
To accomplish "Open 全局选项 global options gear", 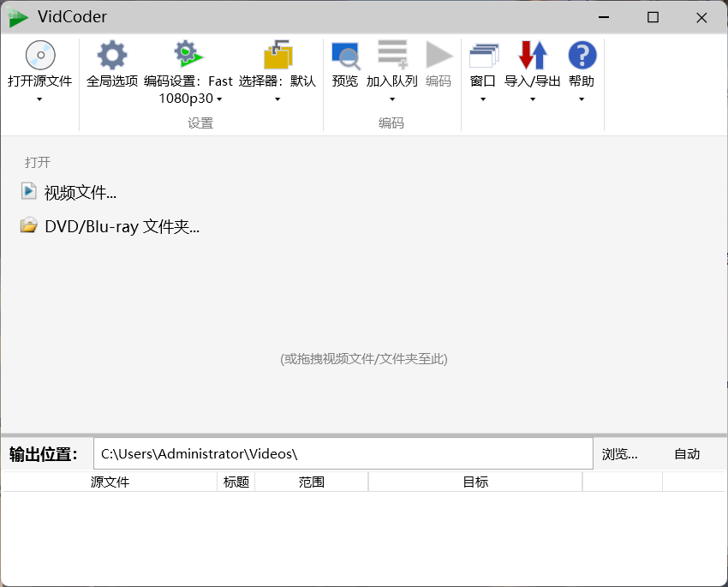I will click(x=111, y=54).
